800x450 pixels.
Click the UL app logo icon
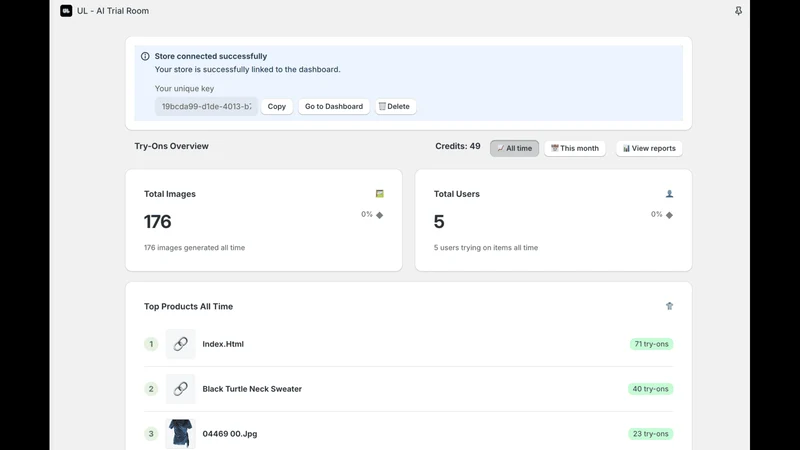[x=66, y=11]
